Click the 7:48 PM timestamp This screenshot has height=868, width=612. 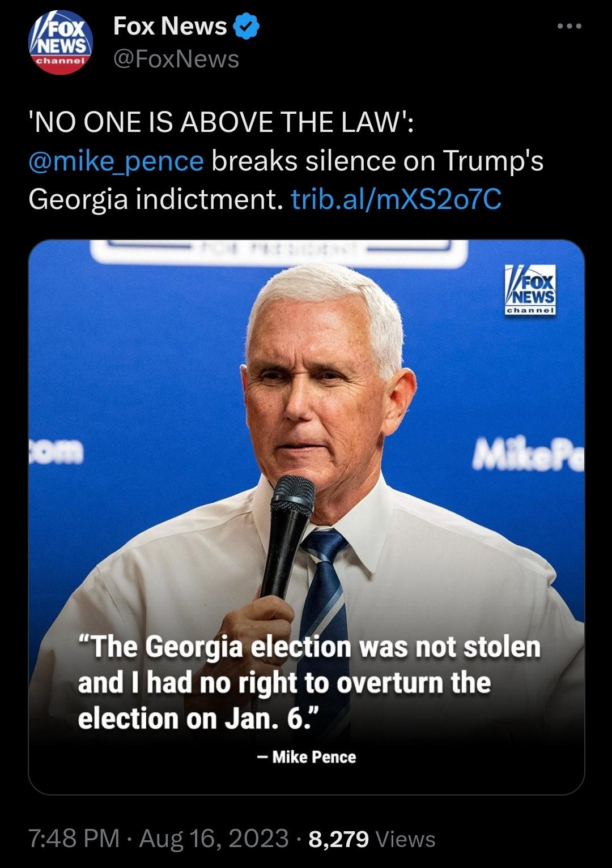tap(74, 839)
